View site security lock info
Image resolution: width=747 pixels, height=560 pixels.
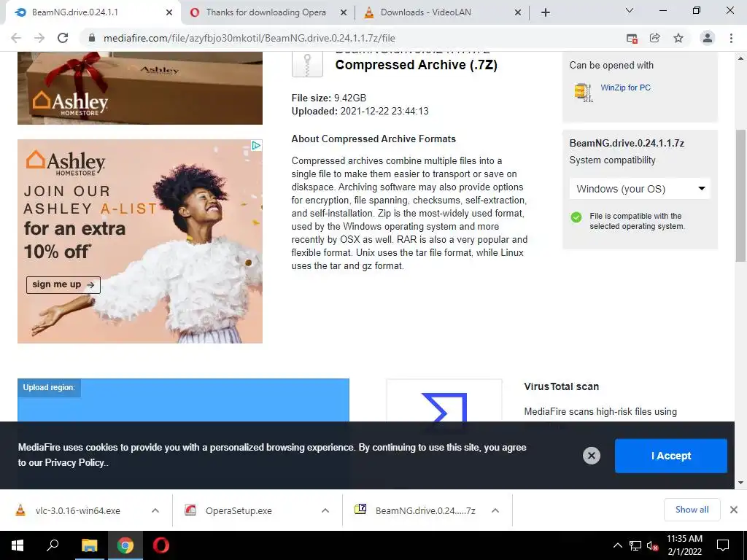(92, 38)
